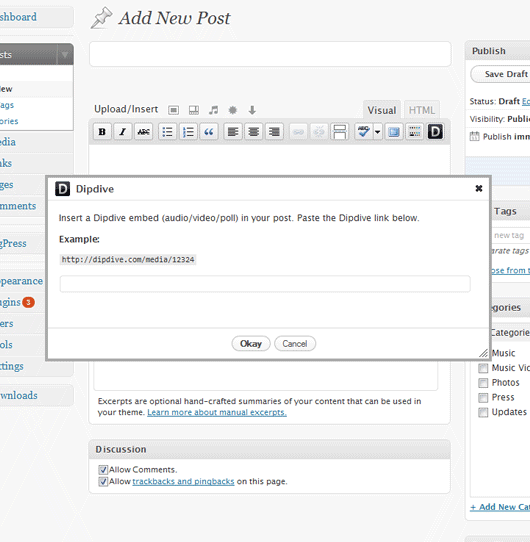This screenshot has height=542, width=530.
Task: Open Appearance section in sidebar
Action: (21, 281)
